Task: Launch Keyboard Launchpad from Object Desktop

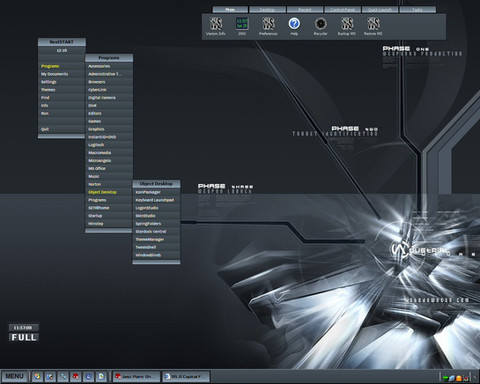Action: point(156,200)
